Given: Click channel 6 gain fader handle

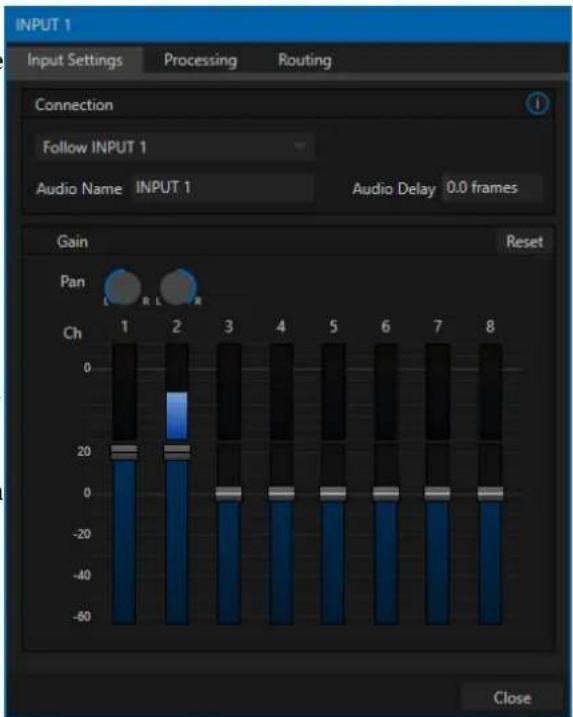Looking at the screenshot, I should pos(386,493).
